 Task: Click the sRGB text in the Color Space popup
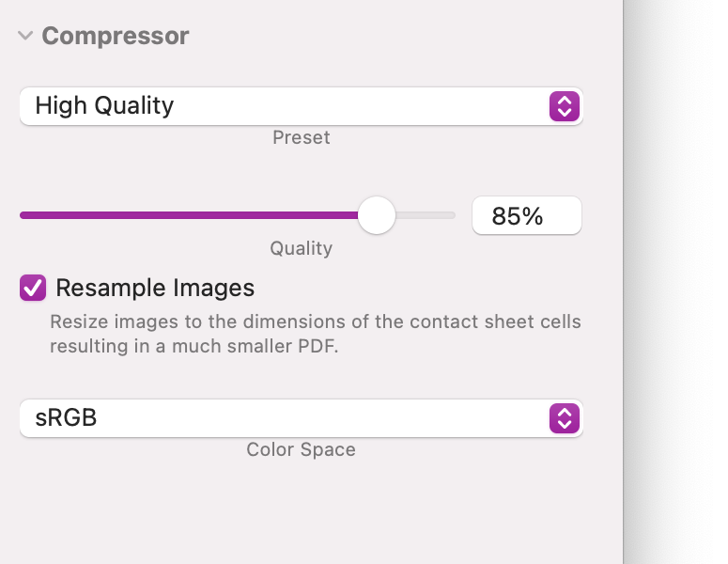pos(66,418)
